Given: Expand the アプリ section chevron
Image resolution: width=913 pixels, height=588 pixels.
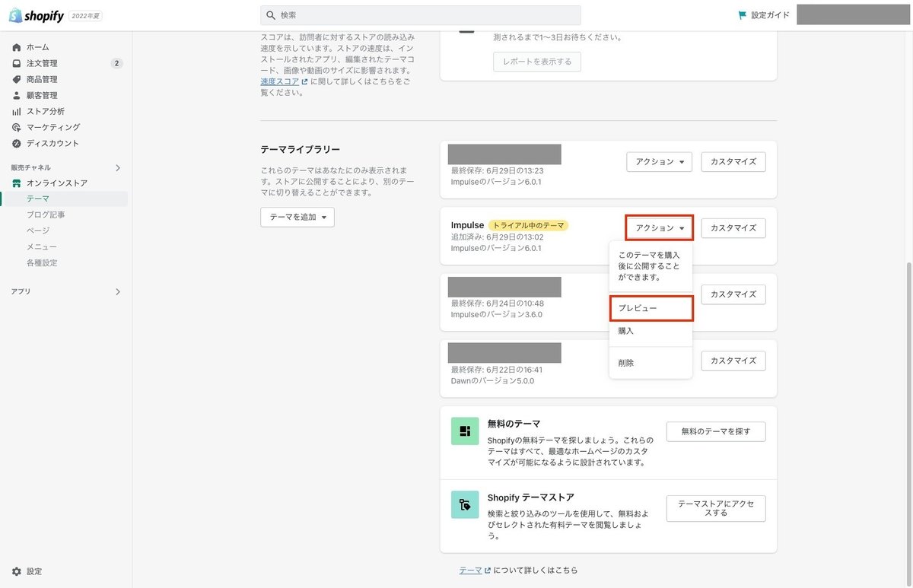Looking at the screenshot, I should click(x=118, y=291).
